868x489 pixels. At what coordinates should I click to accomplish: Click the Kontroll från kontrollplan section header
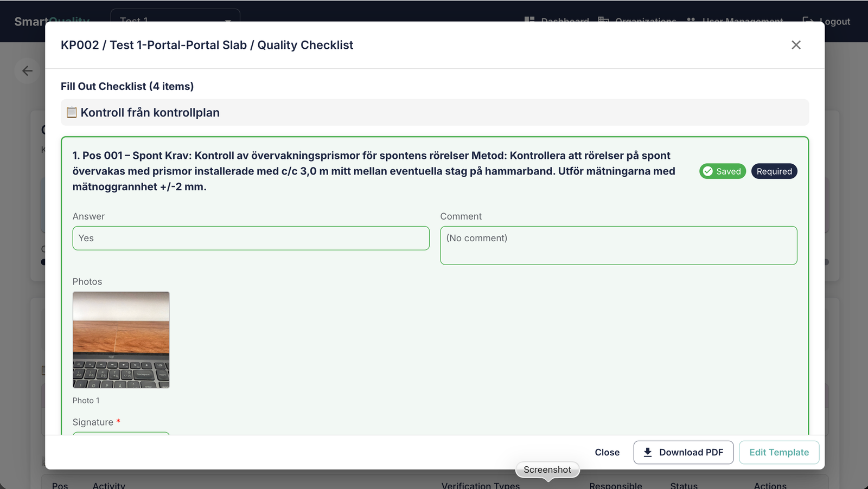point(435,112)
